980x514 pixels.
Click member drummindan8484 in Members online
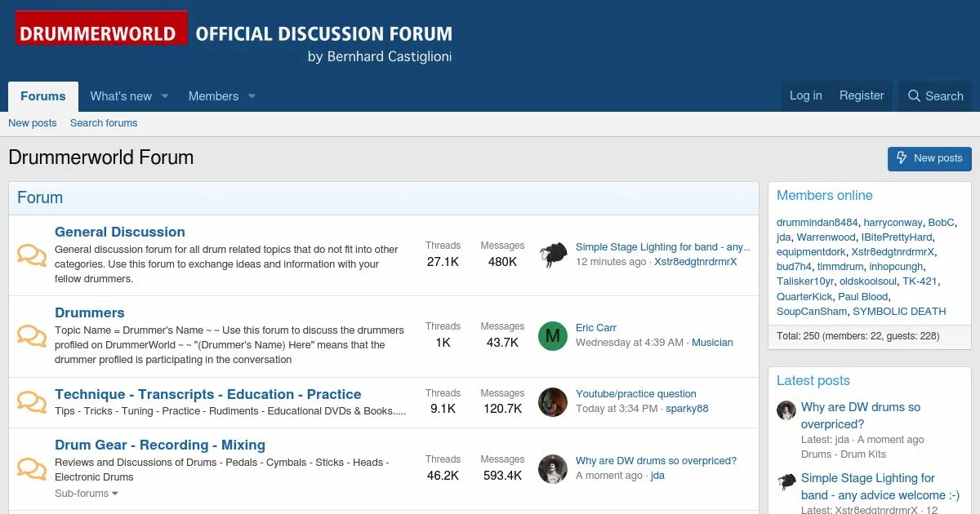click(817, 223)
